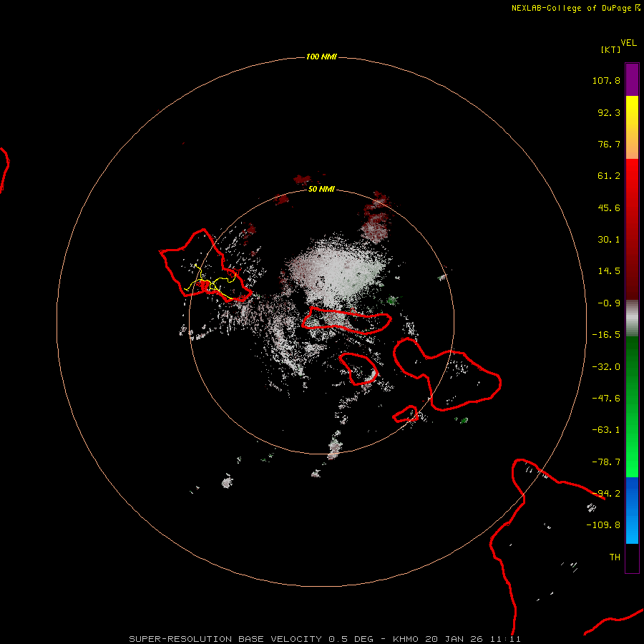The image size is (644, 644).
Task: Click the -78.7 velocity scale value
Action: [606, 462]
